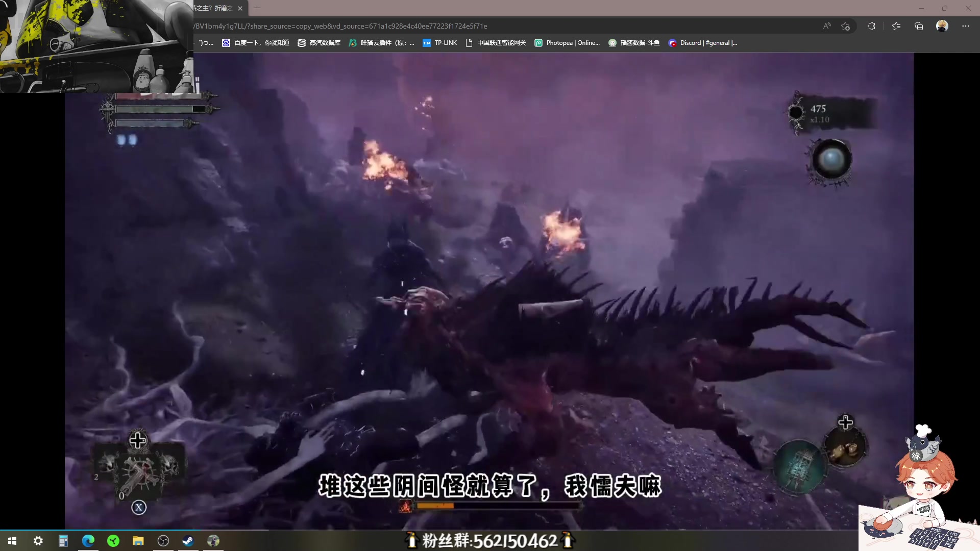Click the player health bar in video HUD
Viewport: 980px width, 551px height.
coord(160,96)
